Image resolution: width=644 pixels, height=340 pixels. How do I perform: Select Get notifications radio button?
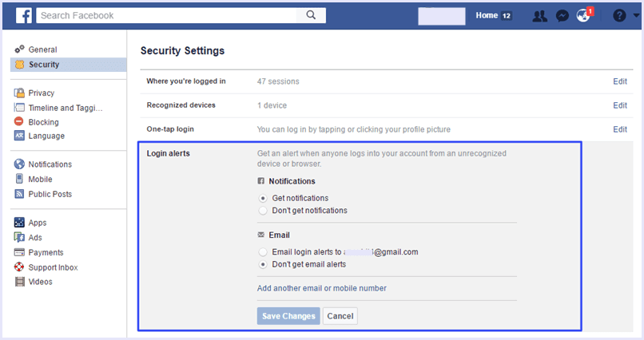coord(263,198)
